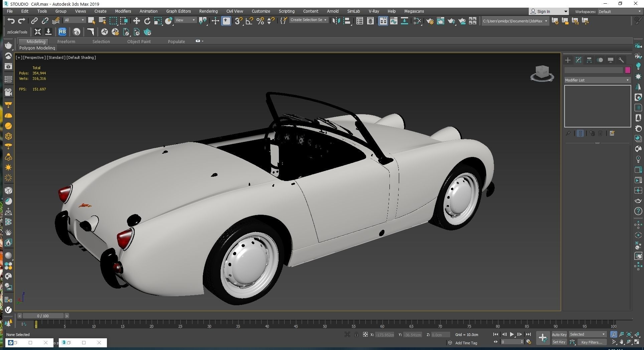The image size is (644, 350).
Task: Open the Material Editor sphere icon
Action: [417, 21]
